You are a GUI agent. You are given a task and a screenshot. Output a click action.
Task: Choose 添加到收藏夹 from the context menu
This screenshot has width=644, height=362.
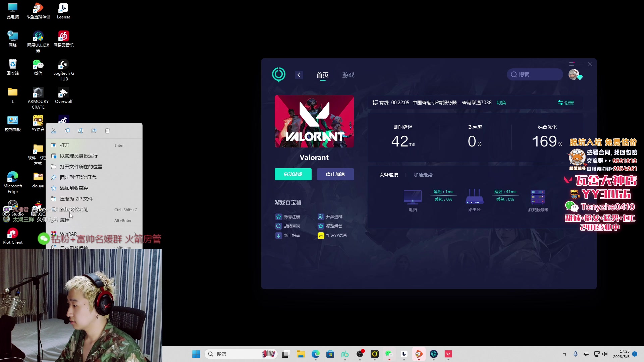coord(94,188)
